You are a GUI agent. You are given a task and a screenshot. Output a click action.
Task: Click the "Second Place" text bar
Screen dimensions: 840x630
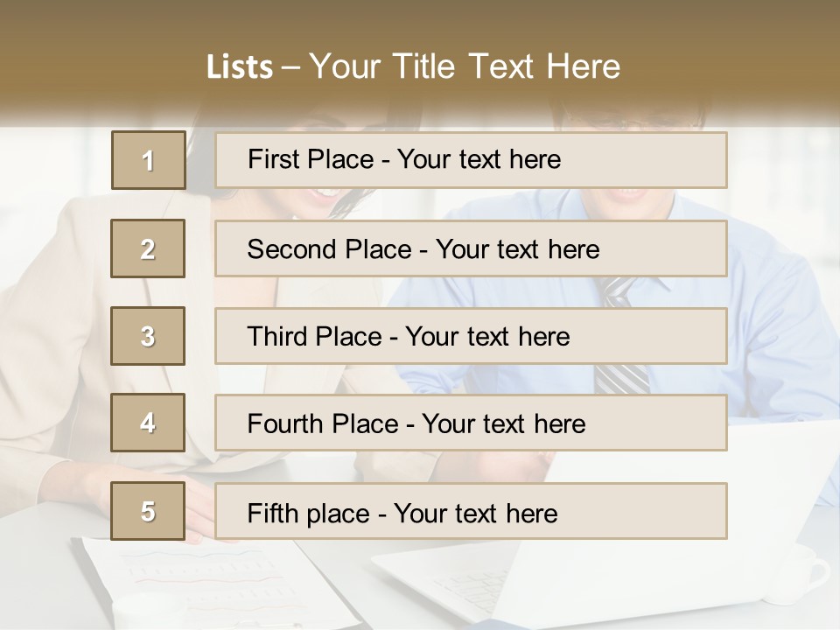click(x=471, y=248)
